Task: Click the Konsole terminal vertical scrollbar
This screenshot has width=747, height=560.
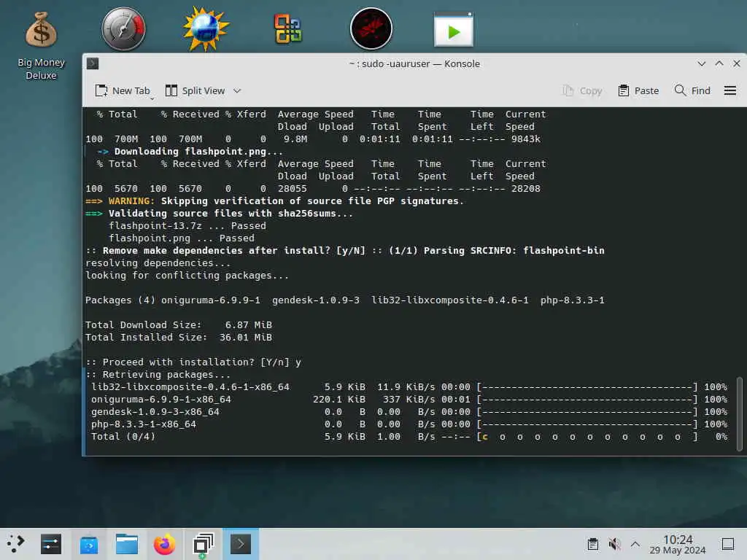Action: coord(740,413)
